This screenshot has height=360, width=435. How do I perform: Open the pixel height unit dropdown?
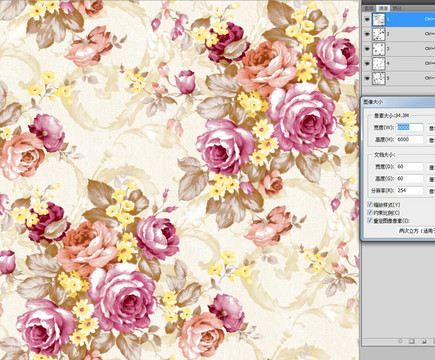pos(431,140)
